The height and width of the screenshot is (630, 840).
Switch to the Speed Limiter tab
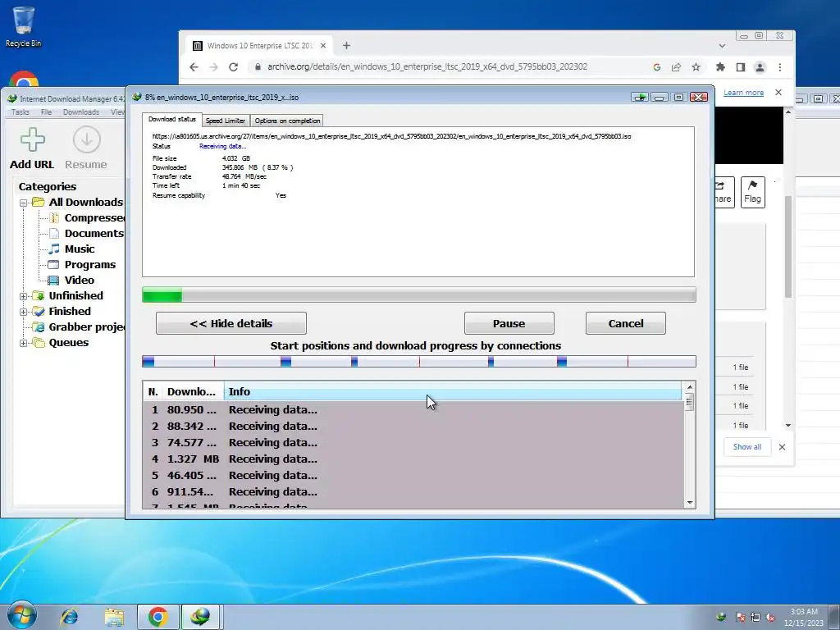click(226, 121)
